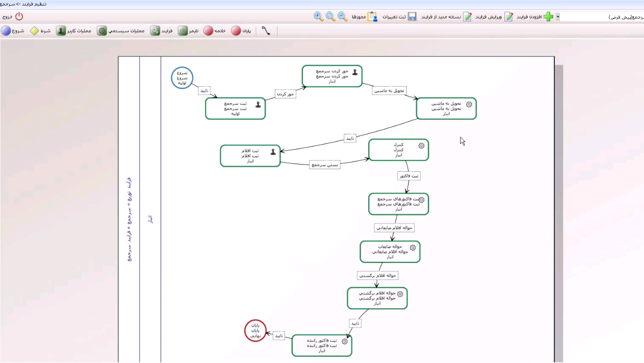Select the start (شروع) blue circle tool
The width and height of the screenshot is (644, 363).
click(x=6, y=31)
